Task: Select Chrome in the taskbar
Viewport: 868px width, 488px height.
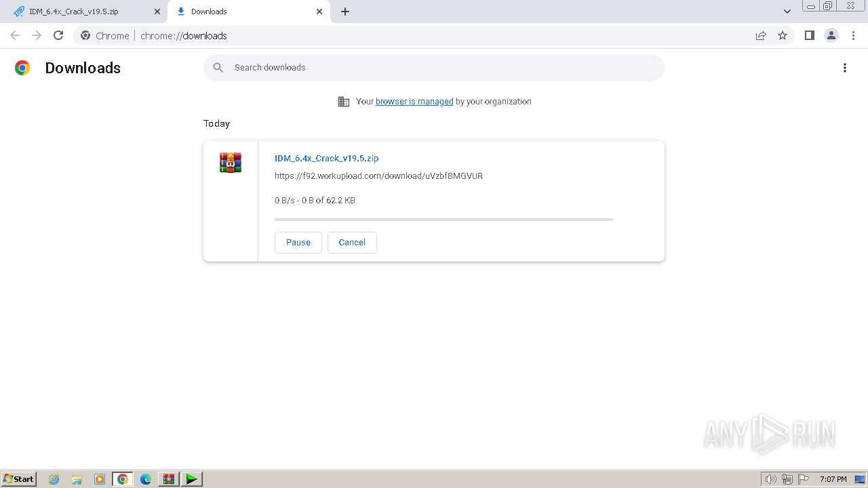Action: (x=123, y=479)
